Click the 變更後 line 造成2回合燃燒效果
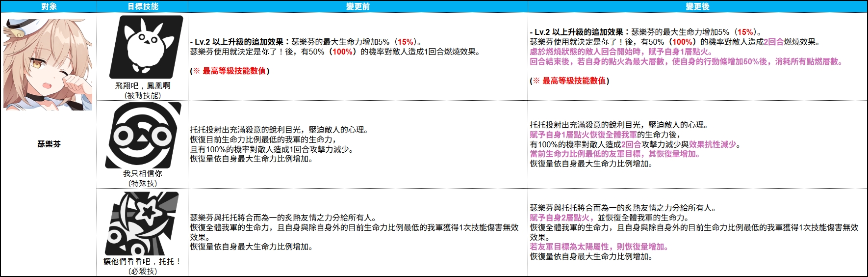The width and height of the screenshot is (868, 277). point(675,42)
